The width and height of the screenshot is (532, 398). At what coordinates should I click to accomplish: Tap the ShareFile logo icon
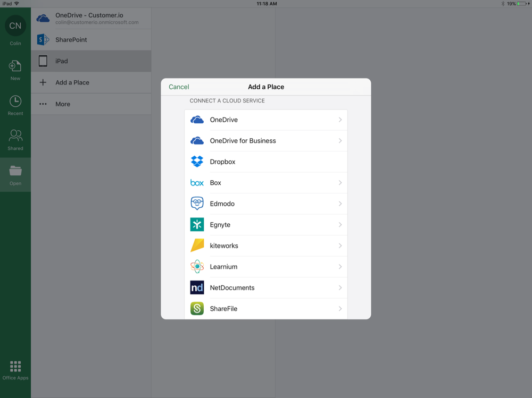[x=197, y=309]
